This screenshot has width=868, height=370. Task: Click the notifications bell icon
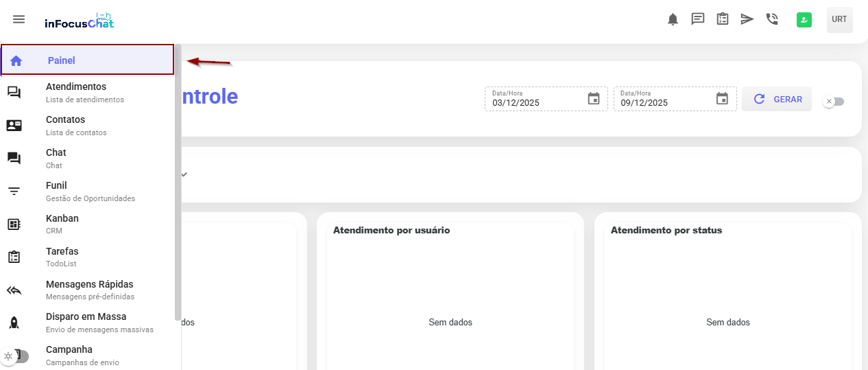click(x=673, y=19)
